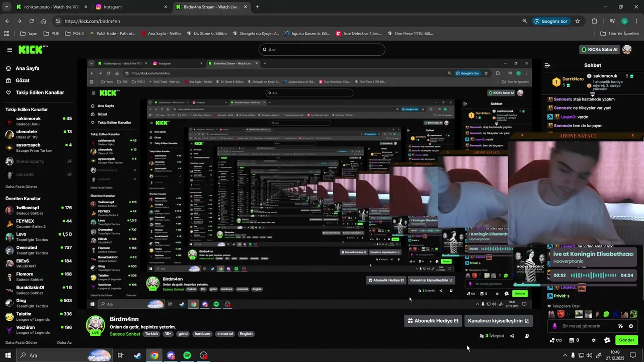Image resolution: width=644 pixels, height=362 pixels.
Task: Open Chrome media controls icon
Action: tap(612, 21)
